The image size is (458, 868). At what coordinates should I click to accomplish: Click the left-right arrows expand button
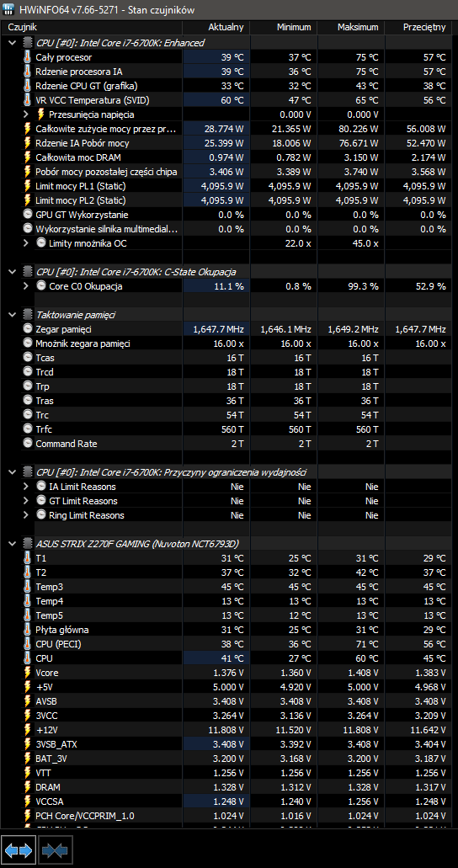click(x=19, y=849)
